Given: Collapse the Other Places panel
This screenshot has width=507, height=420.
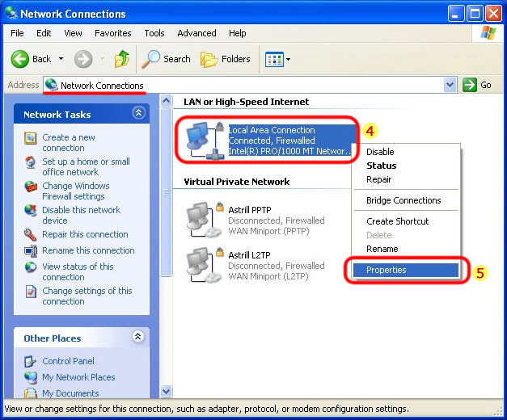Looking at the screenshot, I should coord(138,337).
